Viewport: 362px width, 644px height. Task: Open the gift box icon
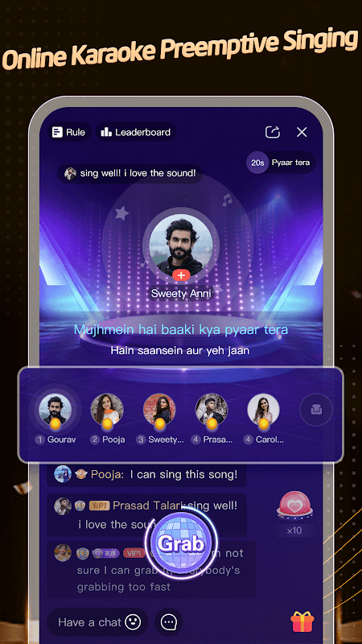(x=302, y=621)
